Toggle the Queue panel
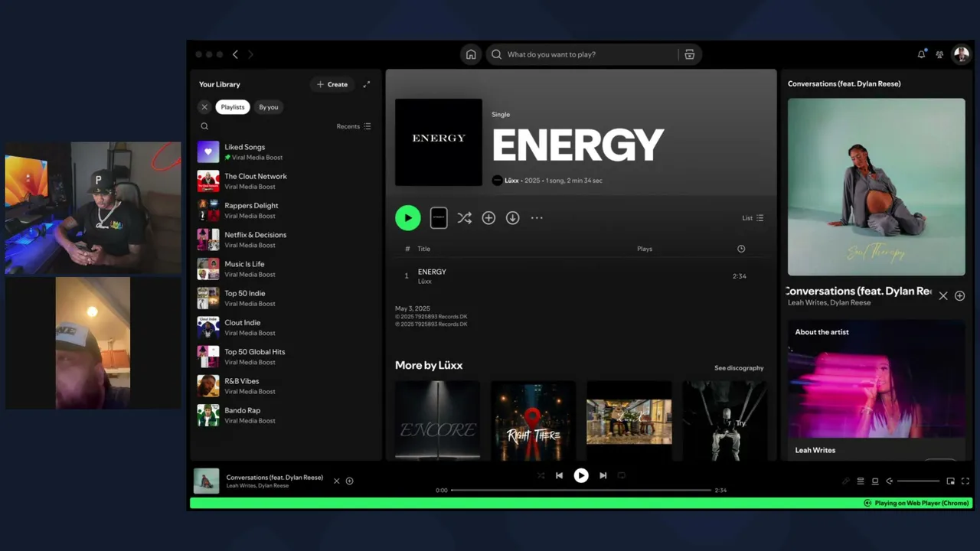This screenshot has width=980, height=551. tap(861, 481)
